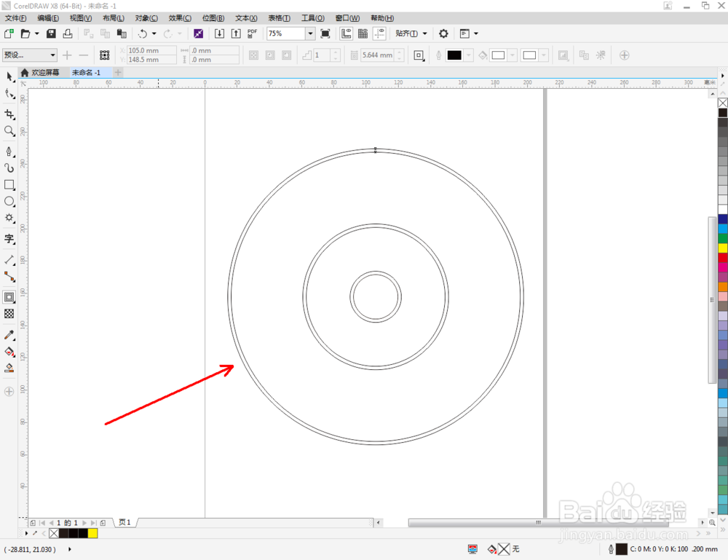Expand the Undo history dropdown arrow
728x560 pixels.
click(x=154, y=33)
